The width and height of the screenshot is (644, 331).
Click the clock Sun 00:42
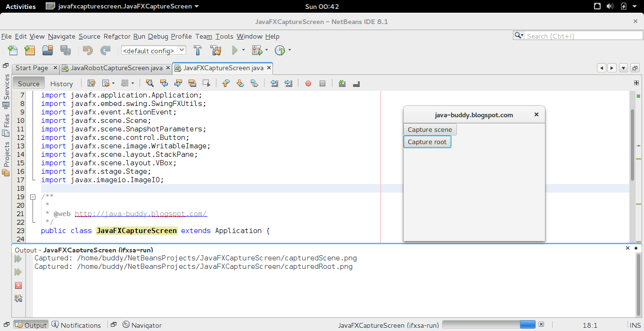[322, 6]
